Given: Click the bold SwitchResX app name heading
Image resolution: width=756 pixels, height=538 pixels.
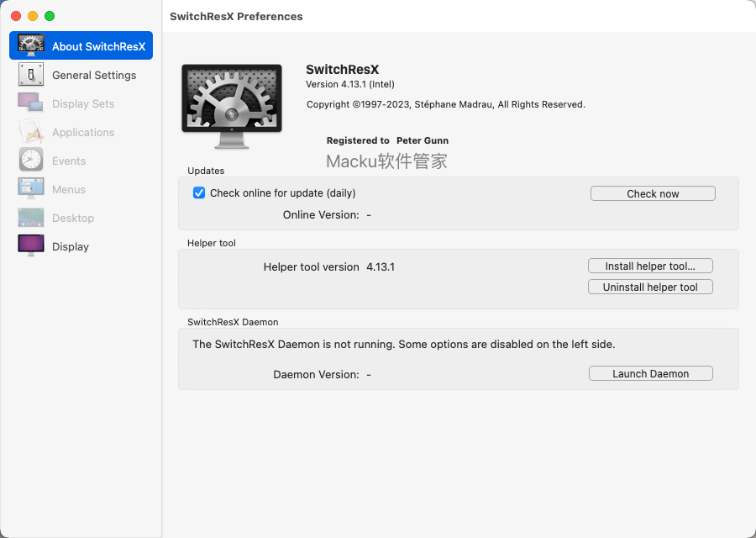Looking at the screenshot, I should (x=343, y=70).
